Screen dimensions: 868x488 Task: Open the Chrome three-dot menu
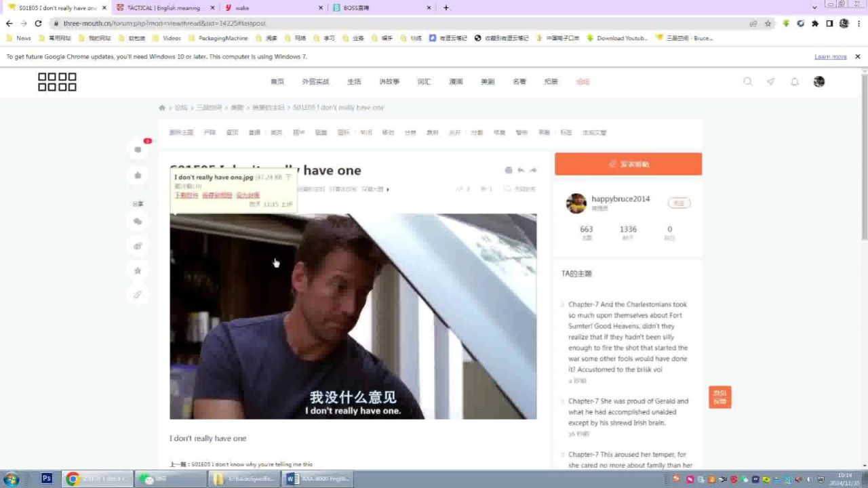point(859,23)
